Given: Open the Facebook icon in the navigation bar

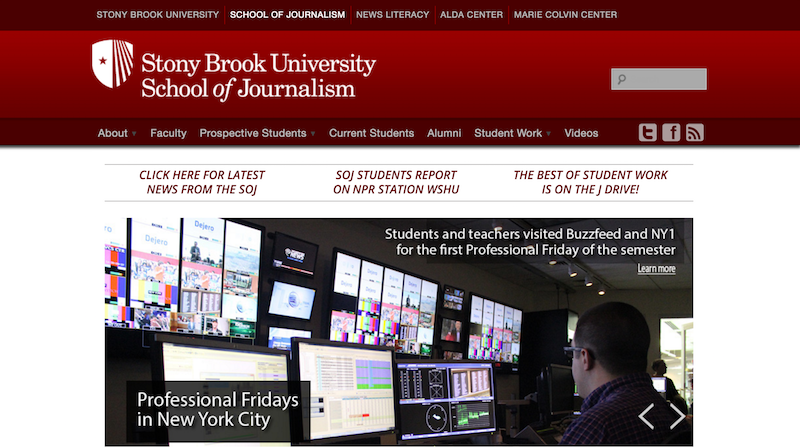Looking at the screenshot, I should tap(671, 133).
